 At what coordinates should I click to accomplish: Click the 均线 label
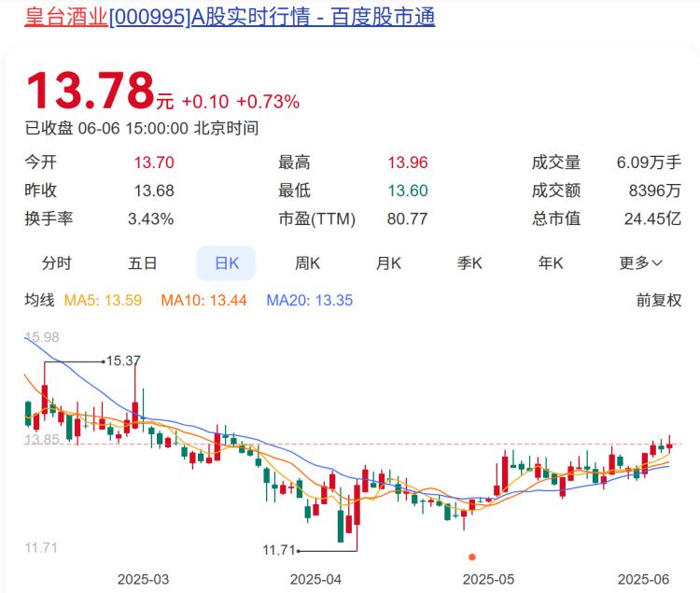39,300
